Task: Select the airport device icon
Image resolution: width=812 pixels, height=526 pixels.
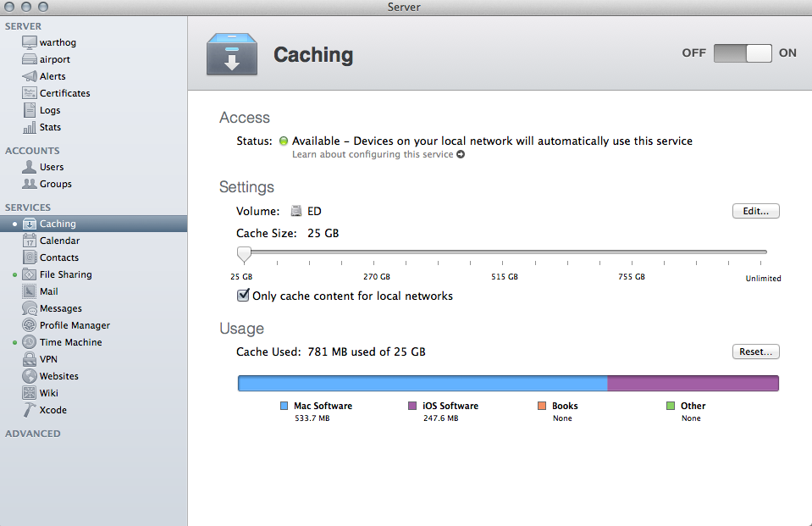Action: [29, 59]
